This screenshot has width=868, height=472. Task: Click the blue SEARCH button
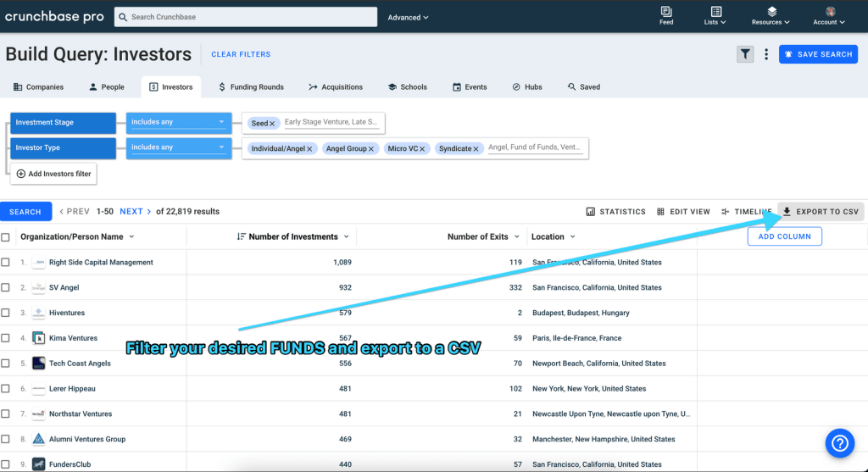[x=25, y=212]
